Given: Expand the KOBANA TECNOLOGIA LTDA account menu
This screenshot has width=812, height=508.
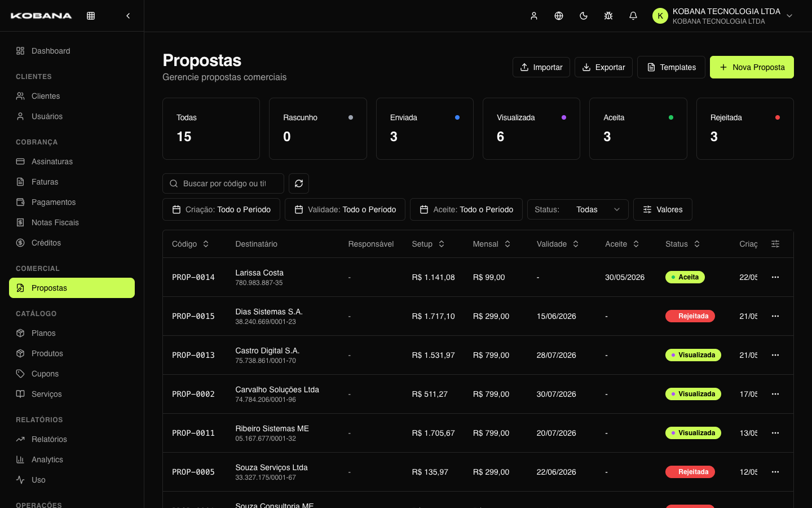Looking at the screenshot, I should pos(723,16).
